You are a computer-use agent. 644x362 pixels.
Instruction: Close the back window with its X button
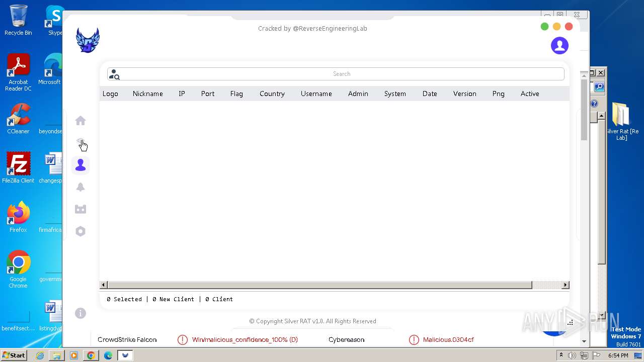coord(600,73)
